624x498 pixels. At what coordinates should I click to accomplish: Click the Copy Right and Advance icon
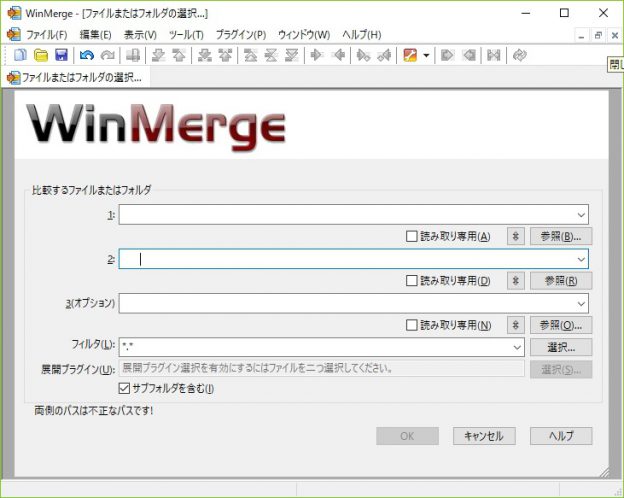point(363,55)
